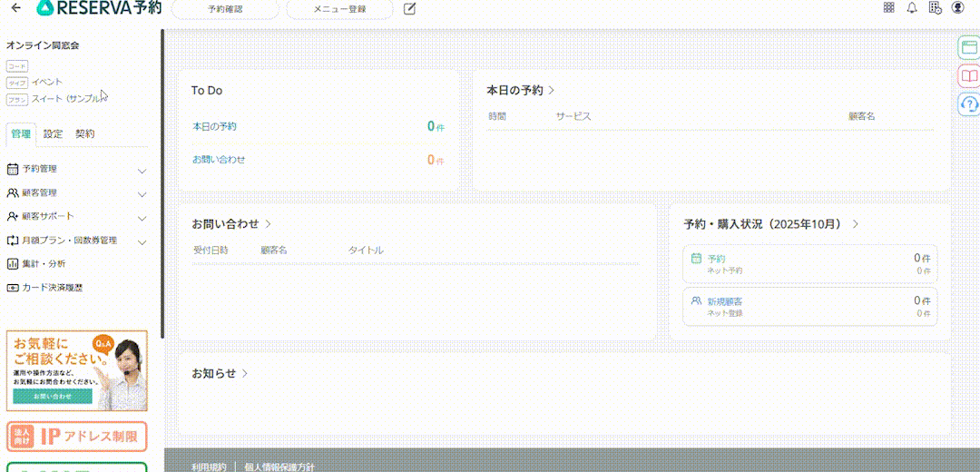Click the メニュー登録 button
This screenshot has height=472, width=980.
click(339, 9)
